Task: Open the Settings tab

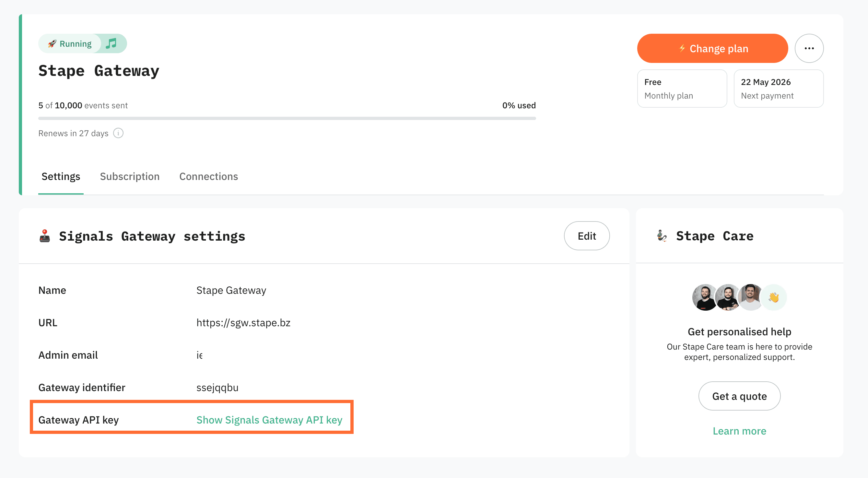Action: (61, 176)
